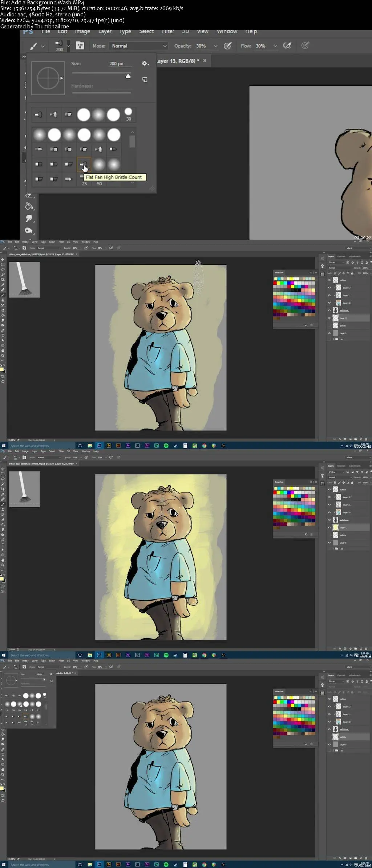
Task: Enable airbrush build-up icon in 00:00:22 frame
Action: (x=287, y=46)
